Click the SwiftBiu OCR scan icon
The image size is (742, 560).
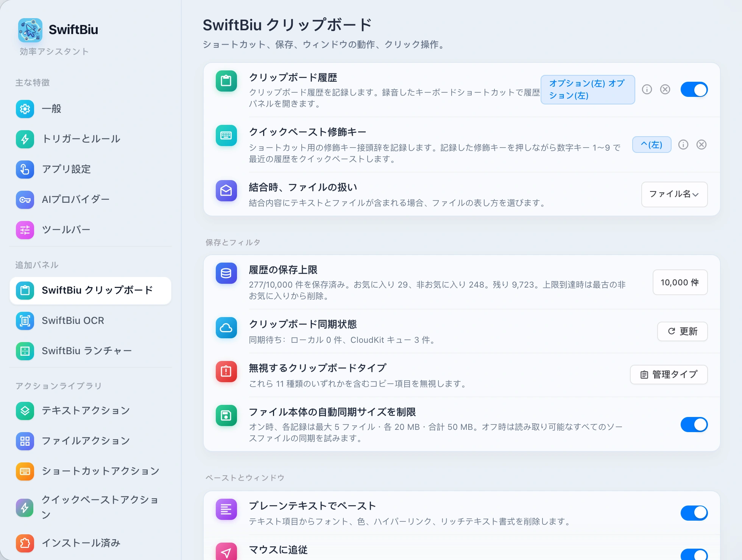[x=25, y=321]
